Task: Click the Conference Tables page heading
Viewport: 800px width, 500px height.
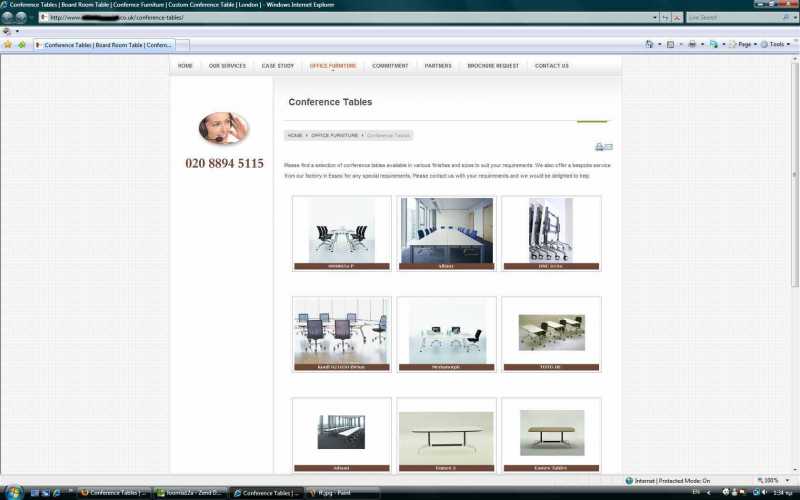Action: pyautogui.click(x=330, y=102)
